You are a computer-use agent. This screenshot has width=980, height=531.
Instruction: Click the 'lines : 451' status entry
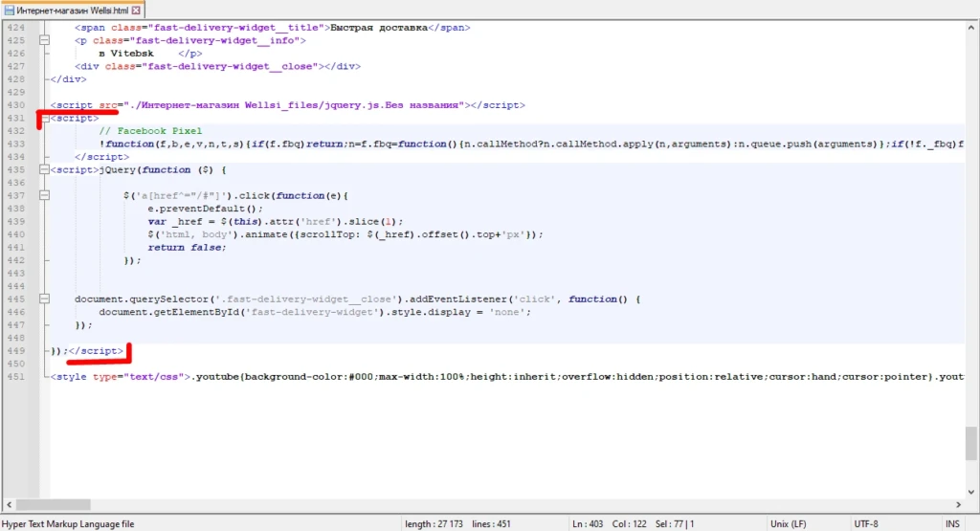[x=491, y=524]
